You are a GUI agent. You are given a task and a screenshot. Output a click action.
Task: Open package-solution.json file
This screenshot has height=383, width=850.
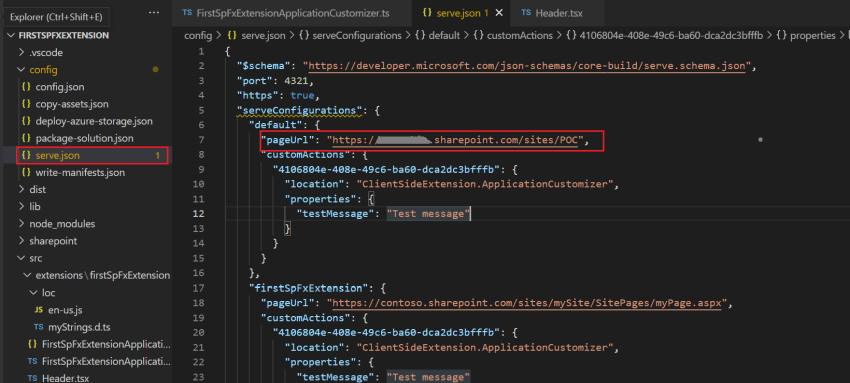tap(84, 138)
